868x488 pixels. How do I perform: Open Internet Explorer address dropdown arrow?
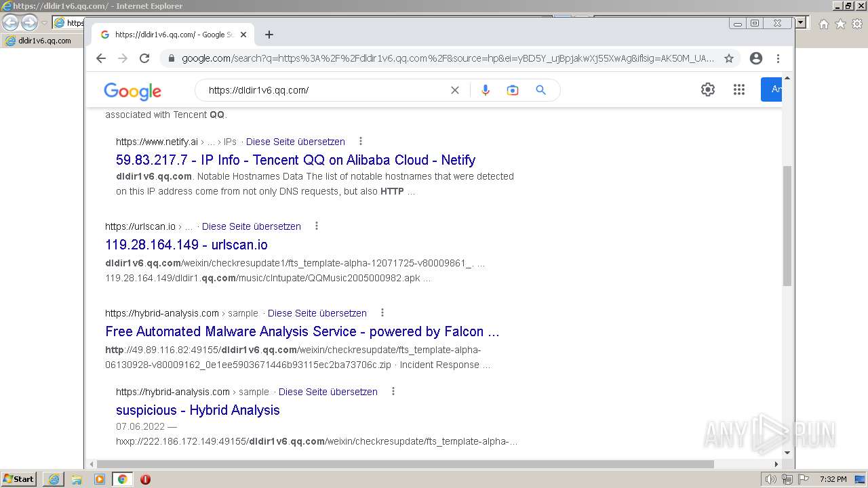[801, 23]
